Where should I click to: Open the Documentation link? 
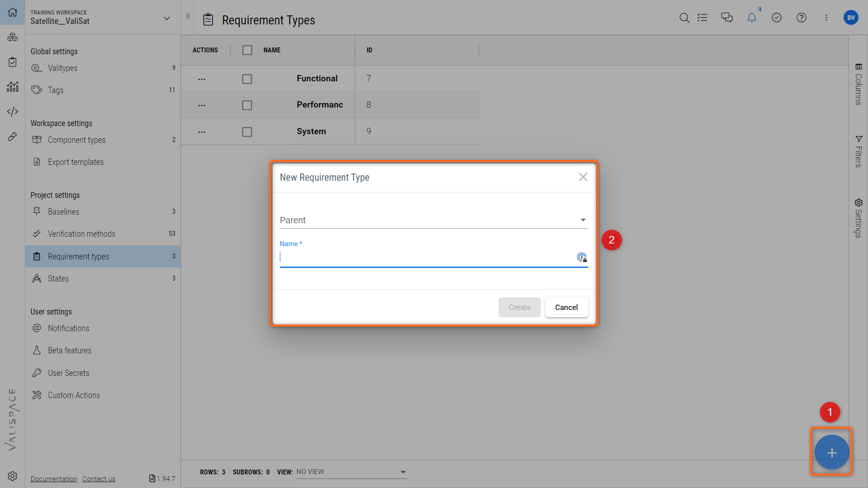54,479
